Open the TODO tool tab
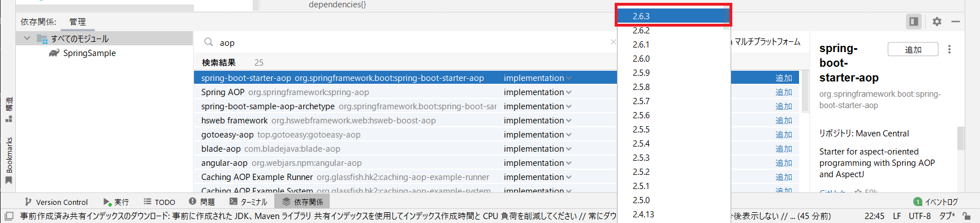This screenshot has height=223, width=980. [x=159, y=202]
